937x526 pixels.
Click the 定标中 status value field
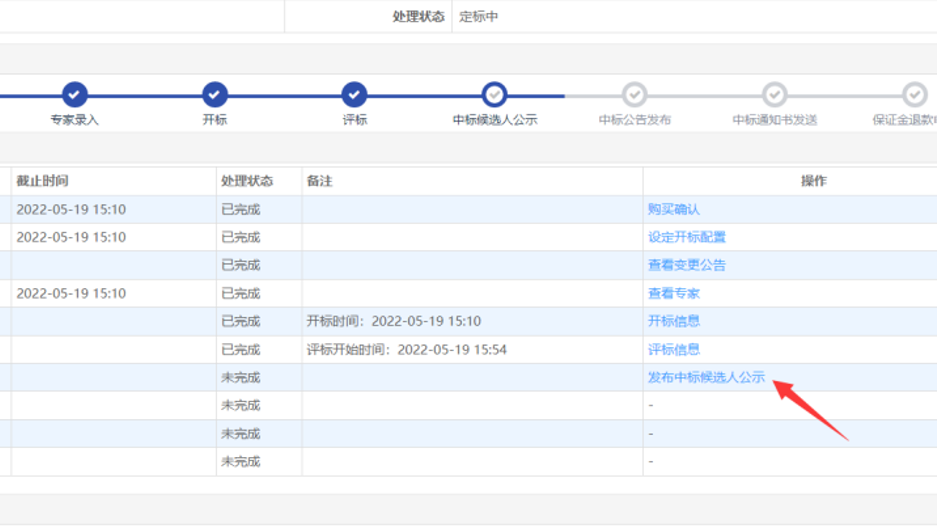click(x=477, y=16)
